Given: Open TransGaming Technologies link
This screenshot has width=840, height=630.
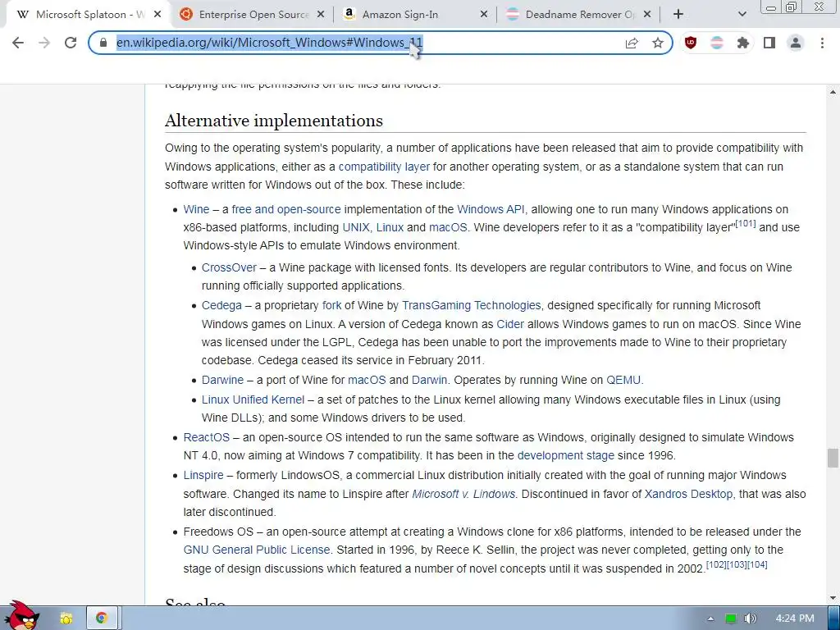Looking at the screenshot, I should point(472,305).
